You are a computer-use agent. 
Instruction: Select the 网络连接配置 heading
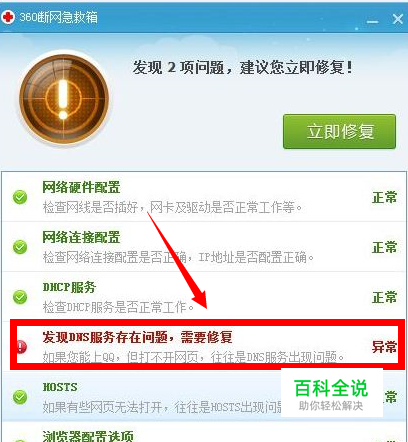(x=81, y=237)
